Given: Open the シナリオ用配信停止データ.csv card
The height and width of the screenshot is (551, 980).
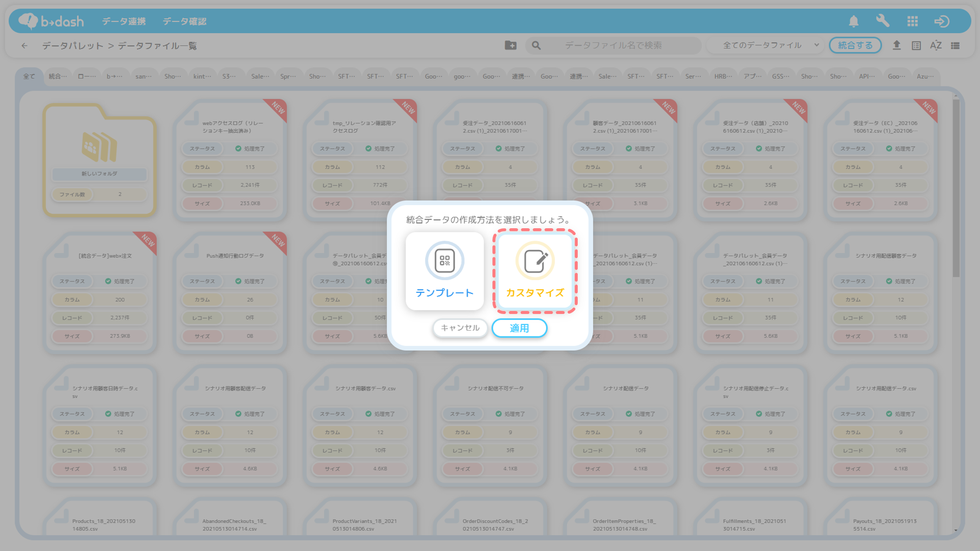Looking at the screenshot, I should click(x=751, y=425).
